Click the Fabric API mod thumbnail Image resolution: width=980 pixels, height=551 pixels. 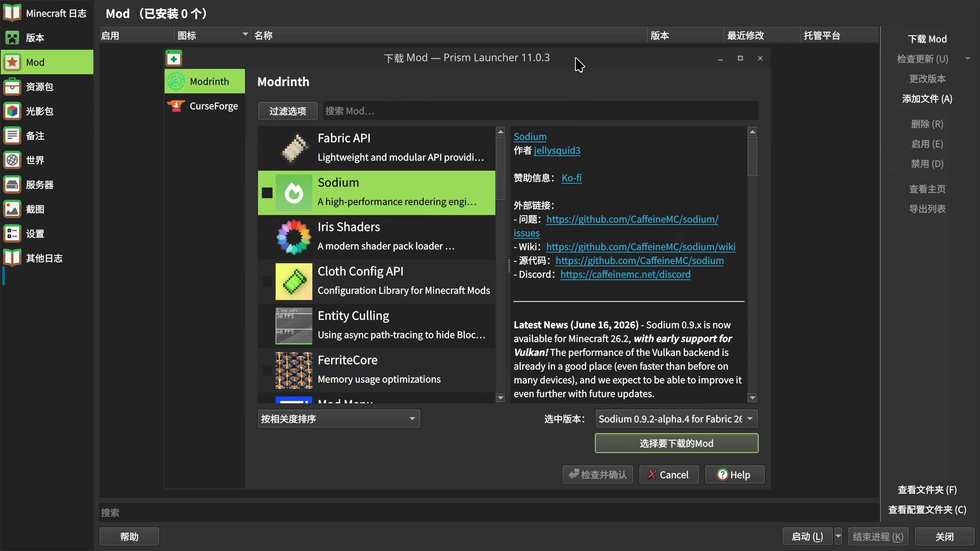pyautogui.click(x=294, y=148)
